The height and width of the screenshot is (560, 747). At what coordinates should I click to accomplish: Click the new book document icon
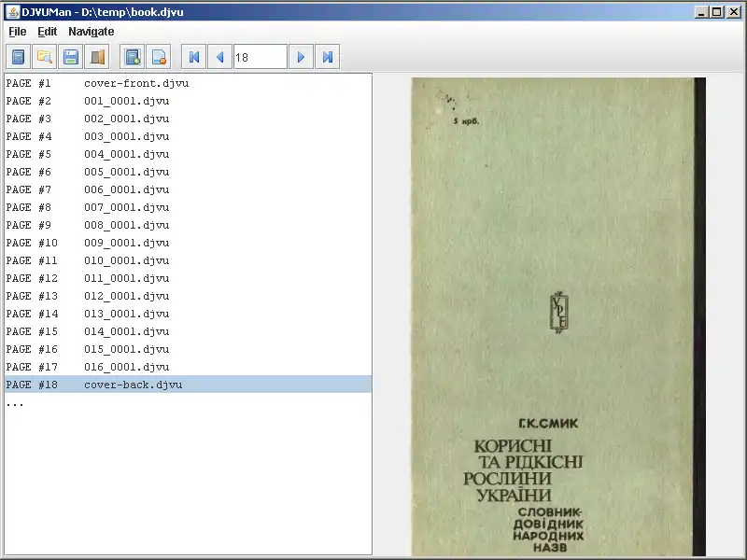click(19, 57)
